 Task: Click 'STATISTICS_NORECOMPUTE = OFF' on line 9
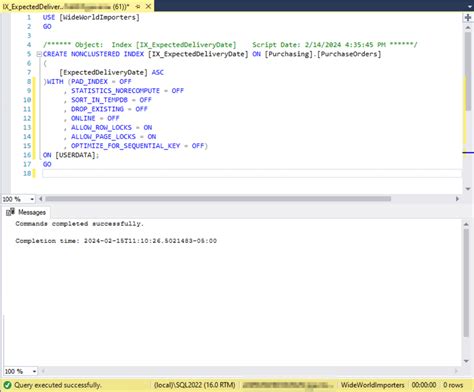127,91
